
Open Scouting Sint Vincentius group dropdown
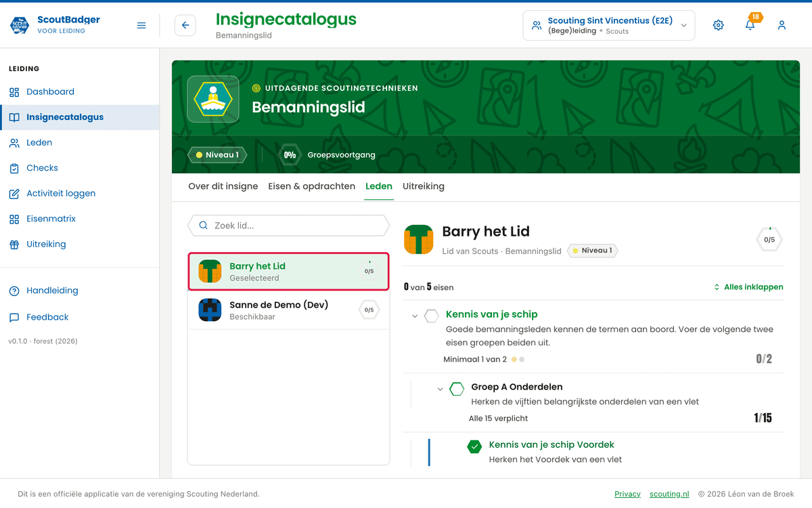609,26
